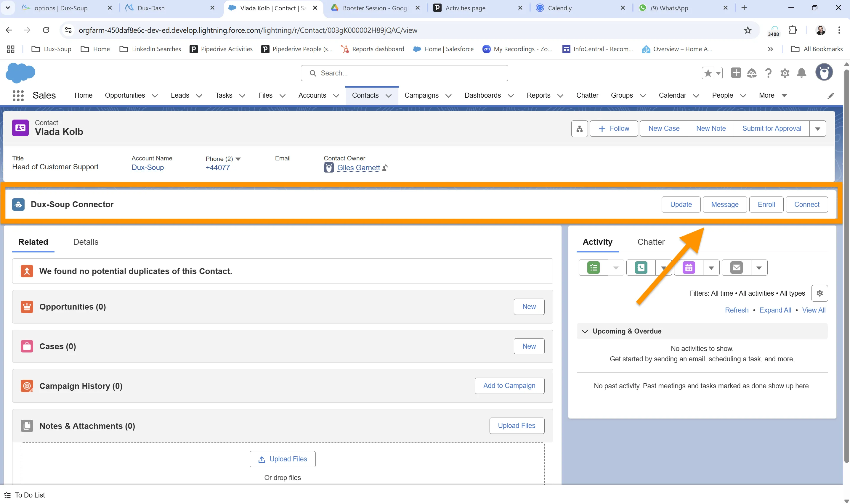Reload the page in the browser
Image resolution: width=850 pixels, height=504 pixels.
46,30
